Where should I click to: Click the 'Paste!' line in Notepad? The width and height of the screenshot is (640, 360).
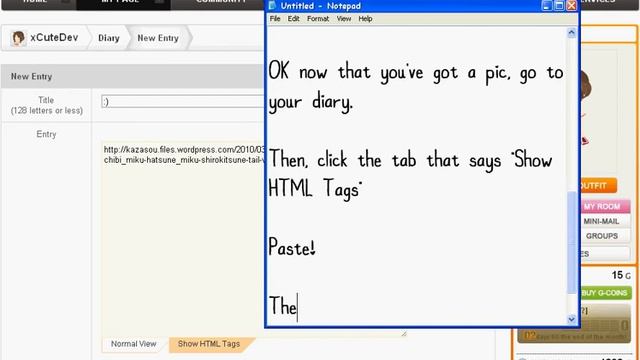click(x=292, y=247)
